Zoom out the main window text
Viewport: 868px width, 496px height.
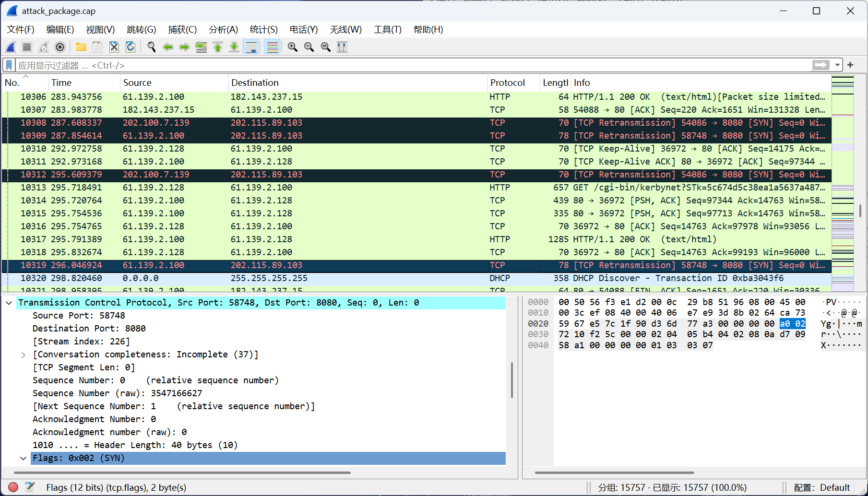[x=309, y=47]
